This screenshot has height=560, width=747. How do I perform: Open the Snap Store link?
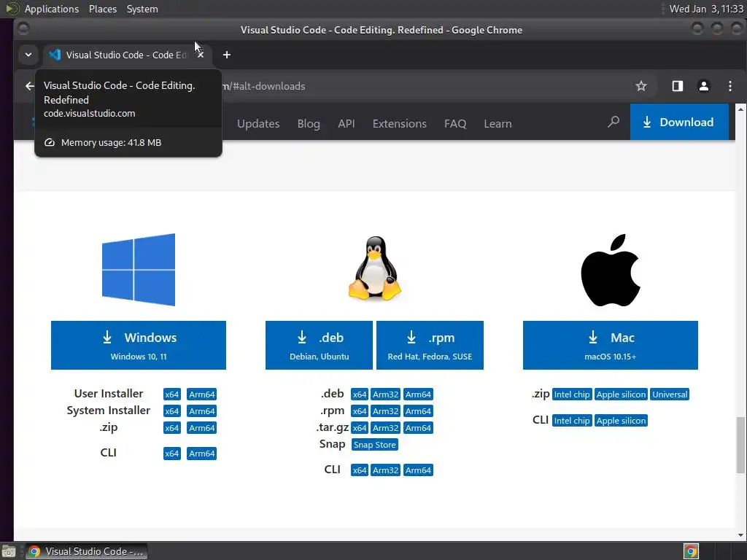(375, 445)
